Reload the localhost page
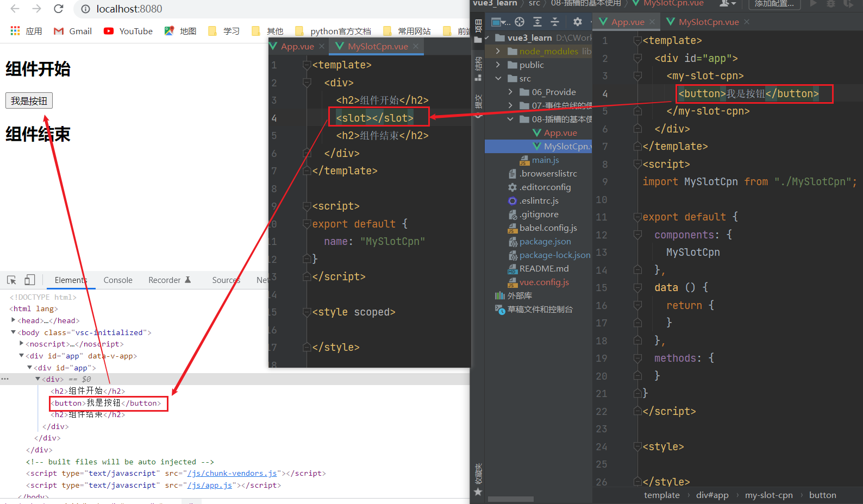This screenshot has height=504, width=863. coord(59,9)
